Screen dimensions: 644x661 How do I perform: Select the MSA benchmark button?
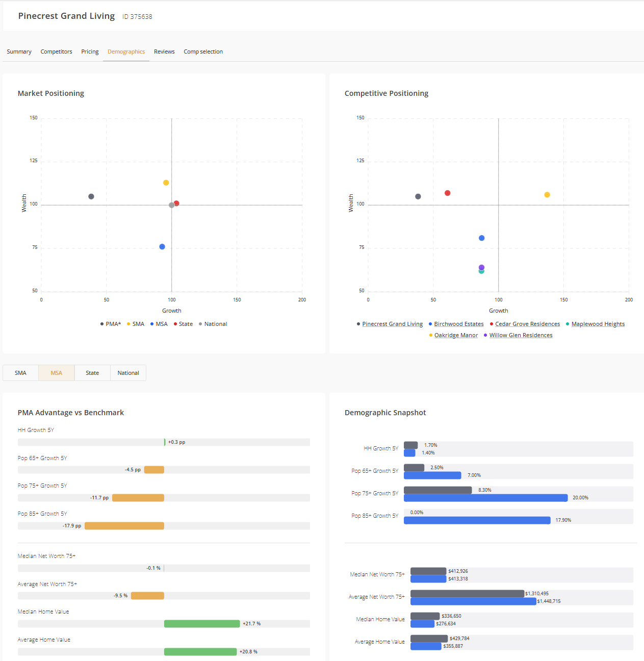(x=56, y=373)
